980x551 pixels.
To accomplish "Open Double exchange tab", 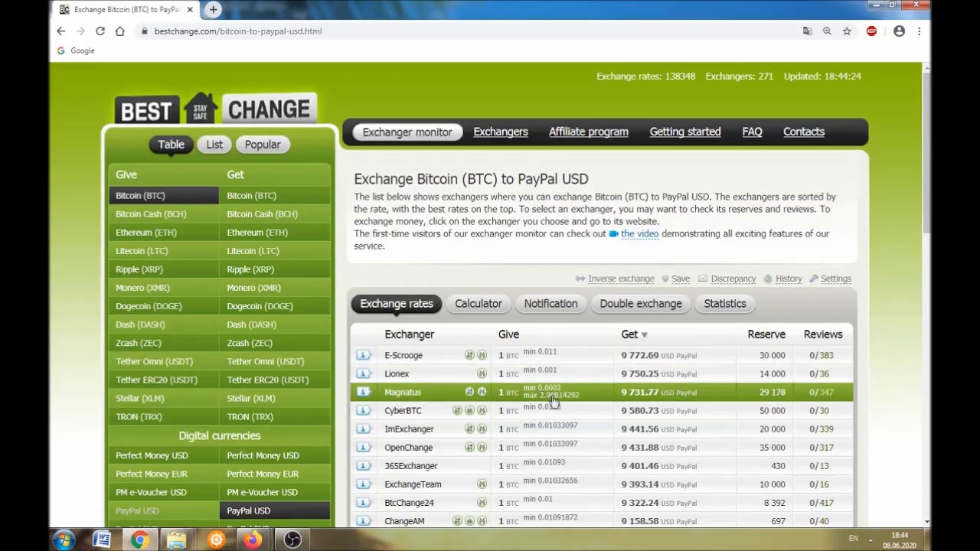I will click(641, 304).
